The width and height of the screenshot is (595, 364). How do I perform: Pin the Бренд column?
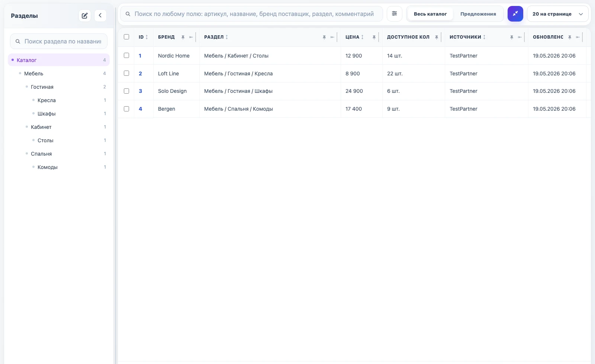coord(183,37)
